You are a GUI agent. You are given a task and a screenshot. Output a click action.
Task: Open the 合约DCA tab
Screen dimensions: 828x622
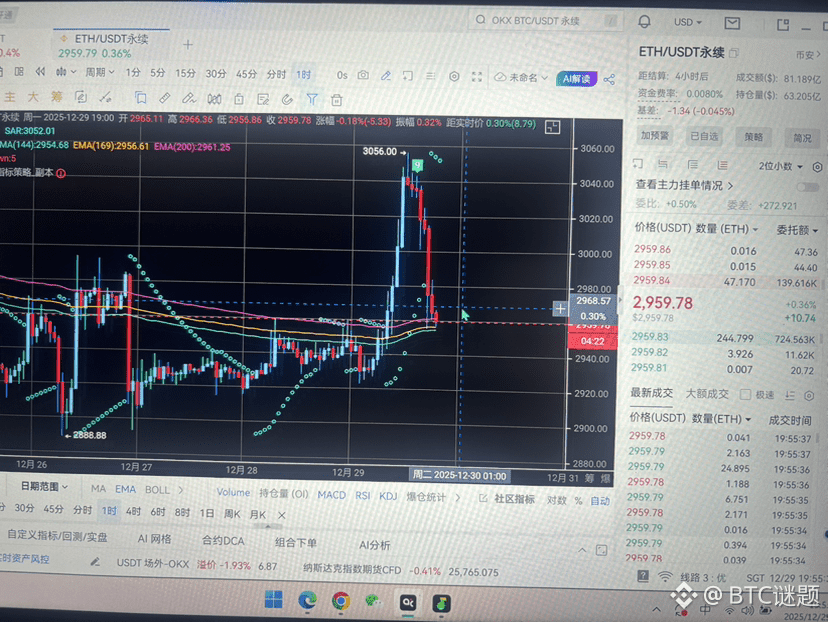tap(223, 541)
